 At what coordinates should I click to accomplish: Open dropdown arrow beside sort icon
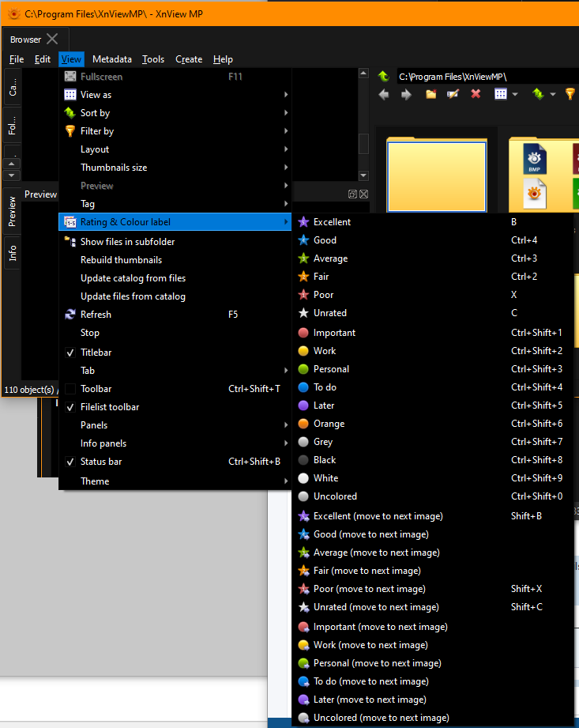pyautogui.click(x=553, y=94)
